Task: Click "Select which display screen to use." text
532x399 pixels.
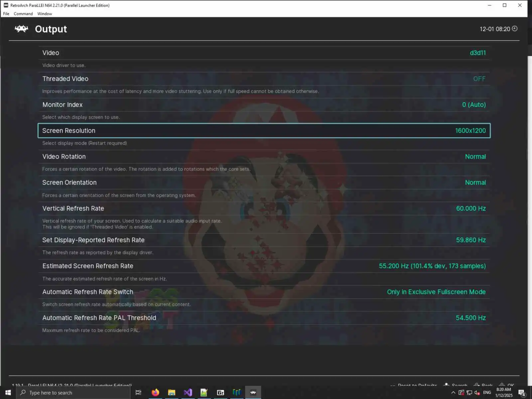Action: point(81,117)
